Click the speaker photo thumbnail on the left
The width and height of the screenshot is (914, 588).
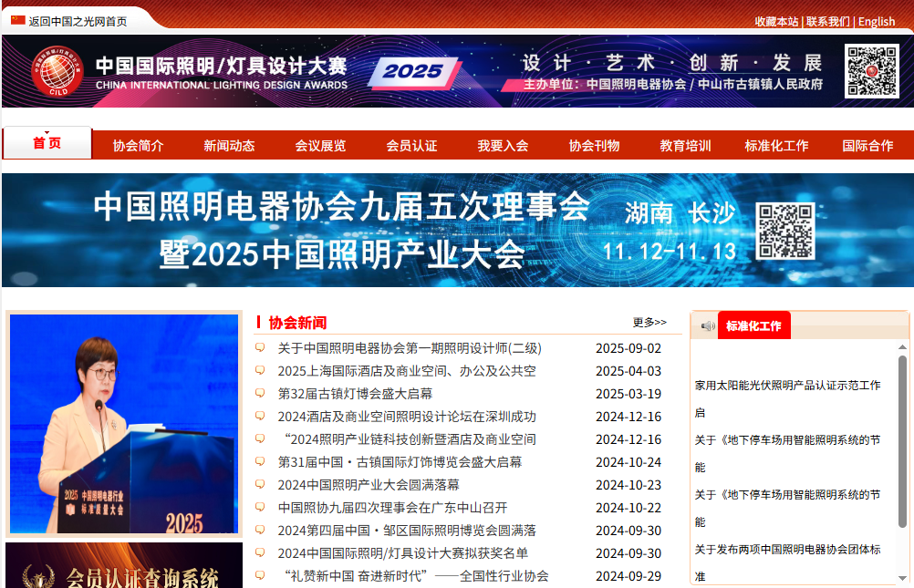pos(123,424)
